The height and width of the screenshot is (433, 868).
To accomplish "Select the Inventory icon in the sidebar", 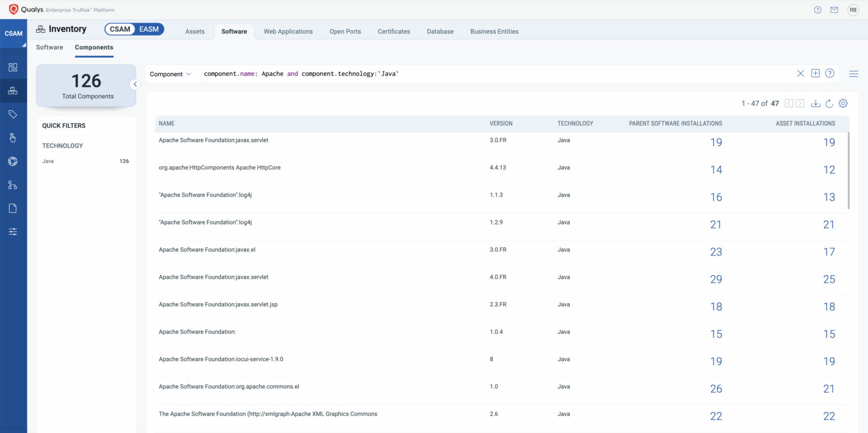I will pyautogui.click(x=12, y=89).
